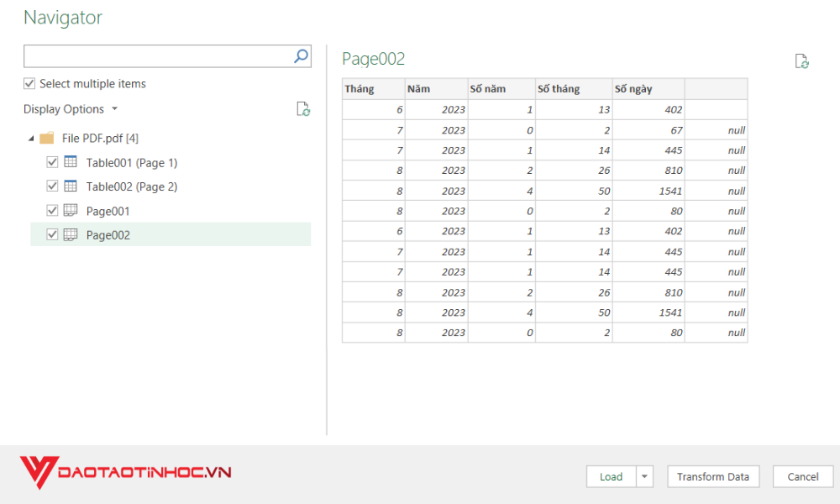
Task: Click the page icon beside Page001
Action: 69,210
